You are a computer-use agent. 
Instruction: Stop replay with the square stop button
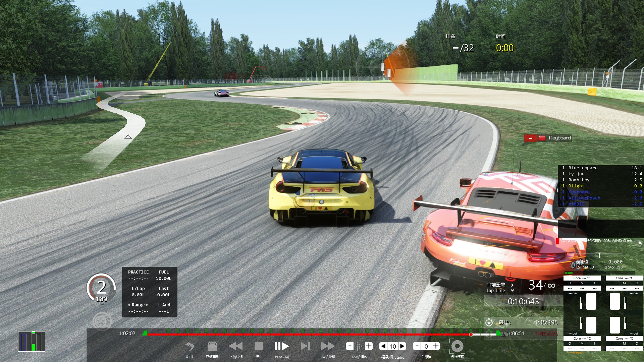coord(259,346)
